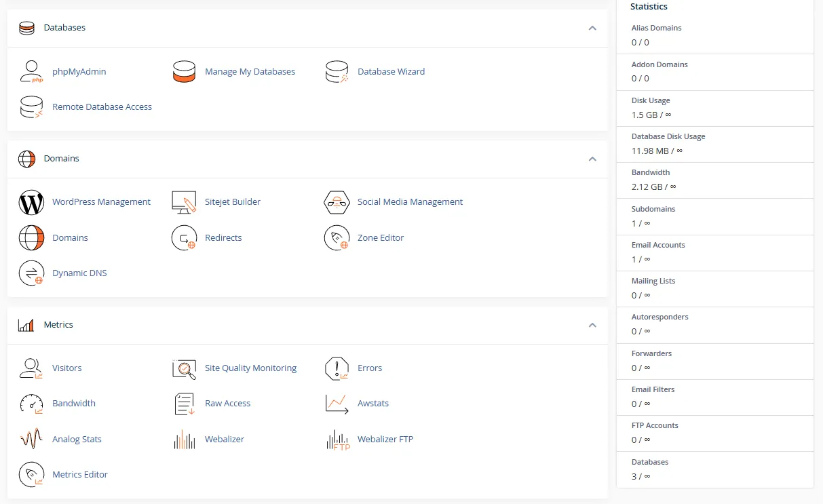This screenshot has height=504, width=823.
Task: Collapse the Domains section chevron
Action: pyautogui.click(x=592, y=159)
